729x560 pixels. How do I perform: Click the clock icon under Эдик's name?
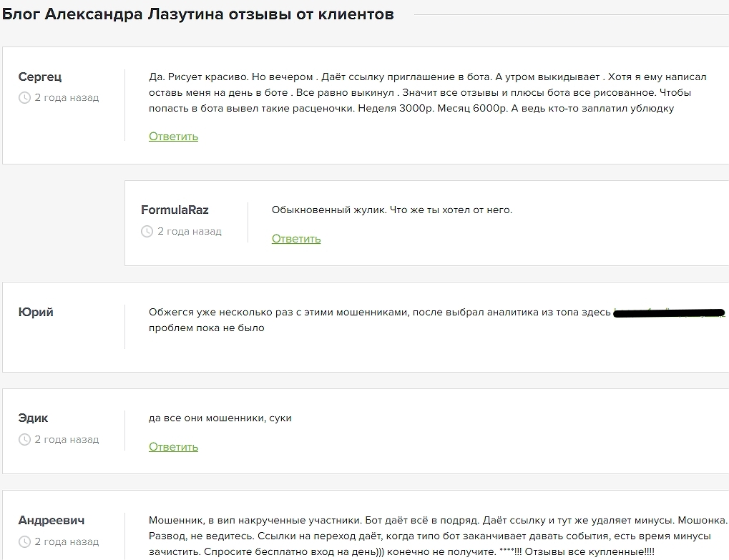(x=24, y=440)
